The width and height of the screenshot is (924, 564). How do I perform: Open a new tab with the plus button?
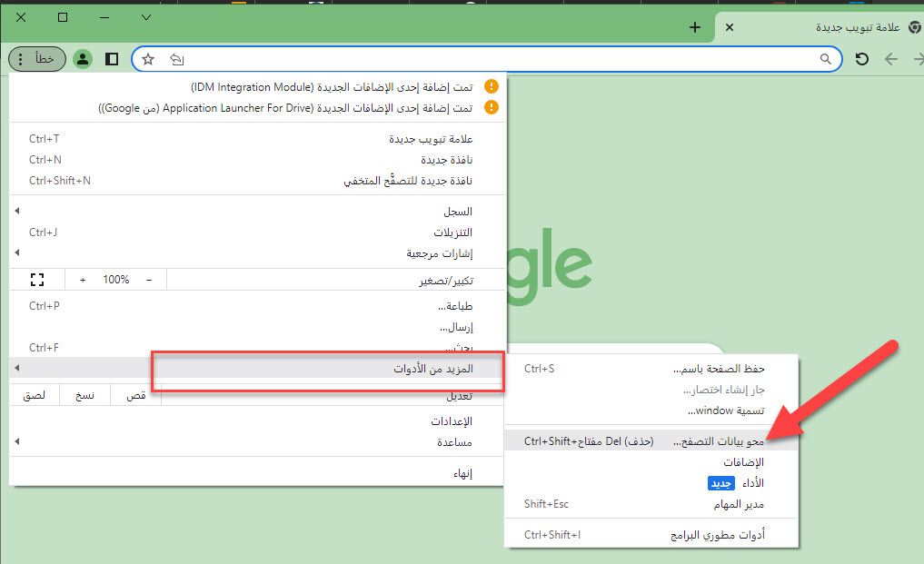[695, 27]
